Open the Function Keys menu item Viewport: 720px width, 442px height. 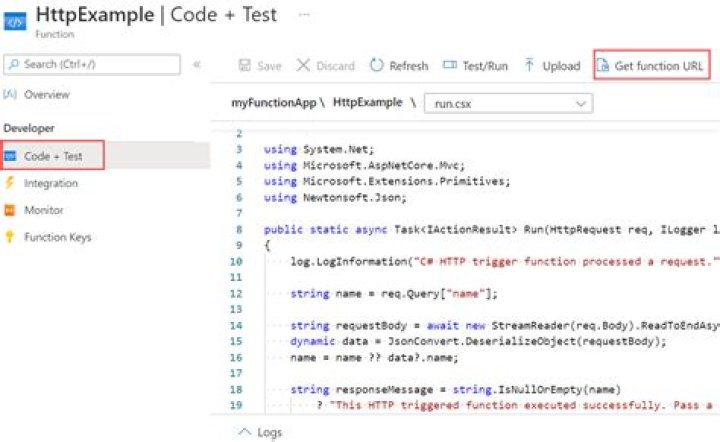pyautogui.click(x=58, y=237)
